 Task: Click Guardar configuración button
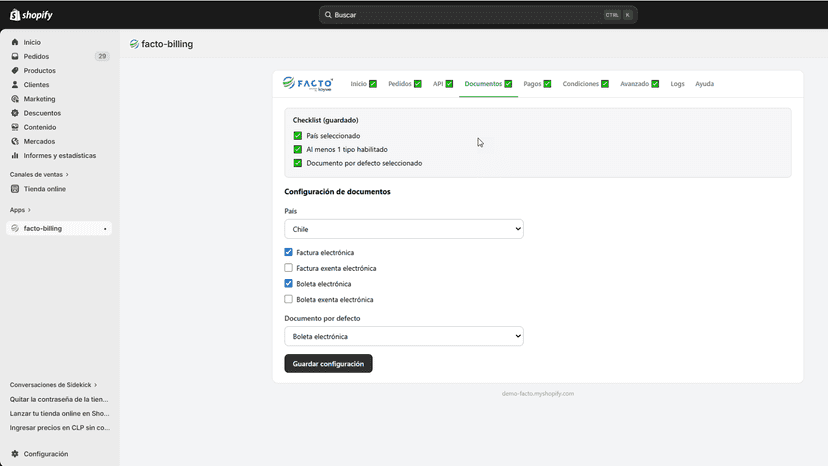328,364
